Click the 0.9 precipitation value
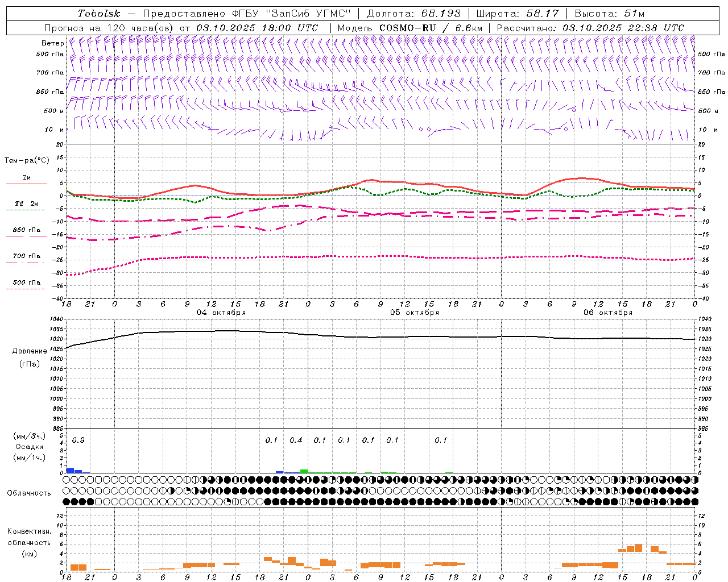Image resolution: width=728 pixels, height=582 pixels. point(78,440)
